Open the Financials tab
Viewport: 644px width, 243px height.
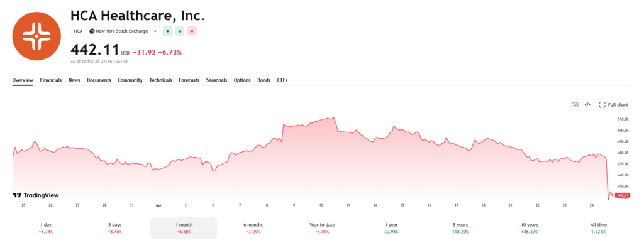[50, 80]
